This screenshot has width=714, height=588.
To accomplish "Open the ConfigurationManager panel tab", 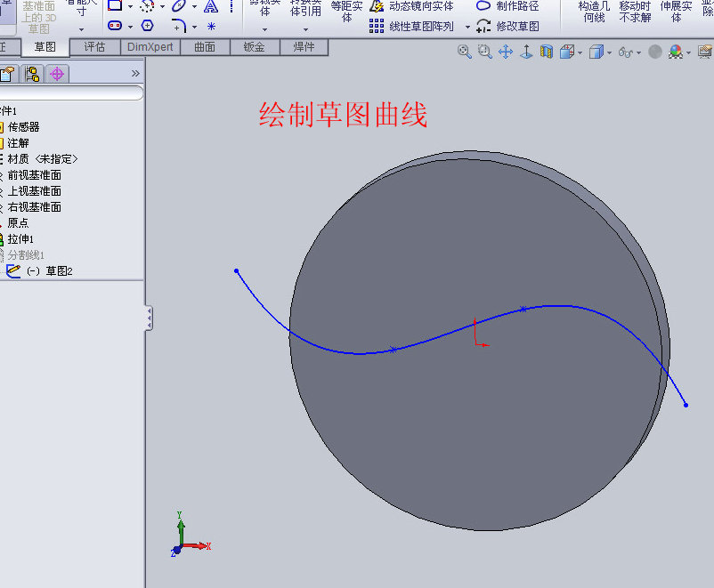I will point(32,74).
